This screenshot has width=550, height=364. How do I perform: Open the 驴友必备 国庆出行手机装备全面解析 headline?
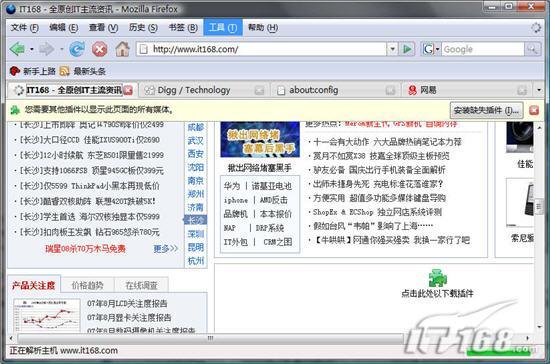pos(379,170)
